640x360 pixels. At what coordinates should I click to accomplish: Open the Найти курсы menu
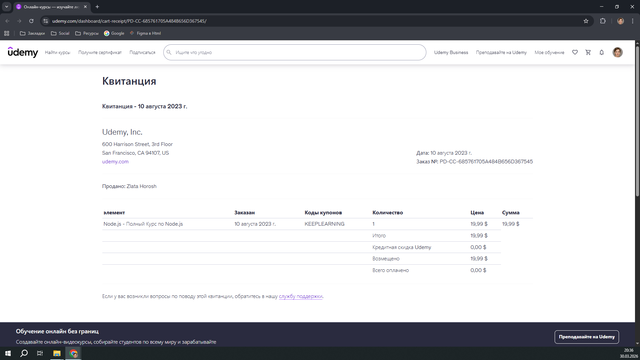click(58, 53)
